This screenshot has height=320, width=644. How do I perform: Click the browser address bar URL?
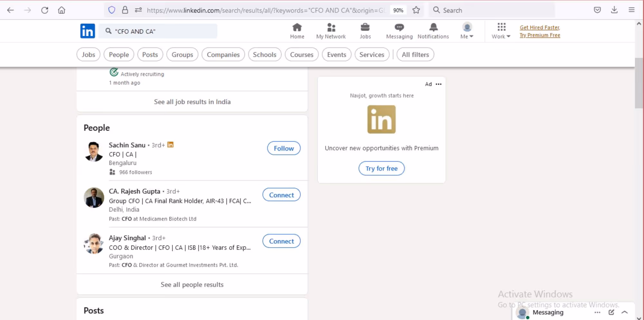(x=266, y=10)
